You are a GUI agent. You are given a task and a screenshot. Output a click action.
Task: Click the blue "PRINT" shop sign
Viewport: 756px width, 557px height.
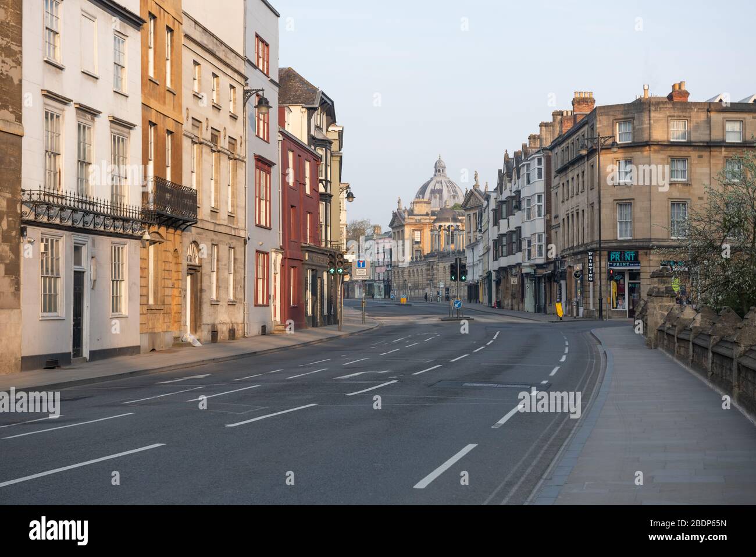click(623, 256)
